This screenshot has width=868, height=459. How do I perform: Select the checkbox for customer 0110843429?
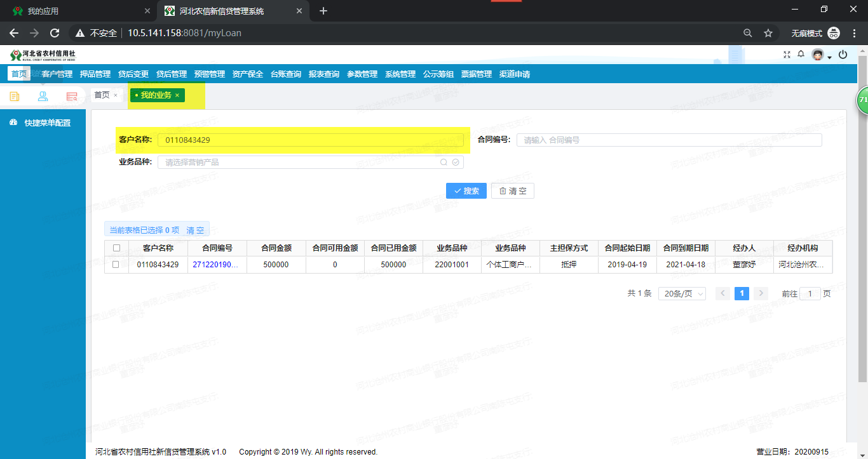tap(116, 265)
